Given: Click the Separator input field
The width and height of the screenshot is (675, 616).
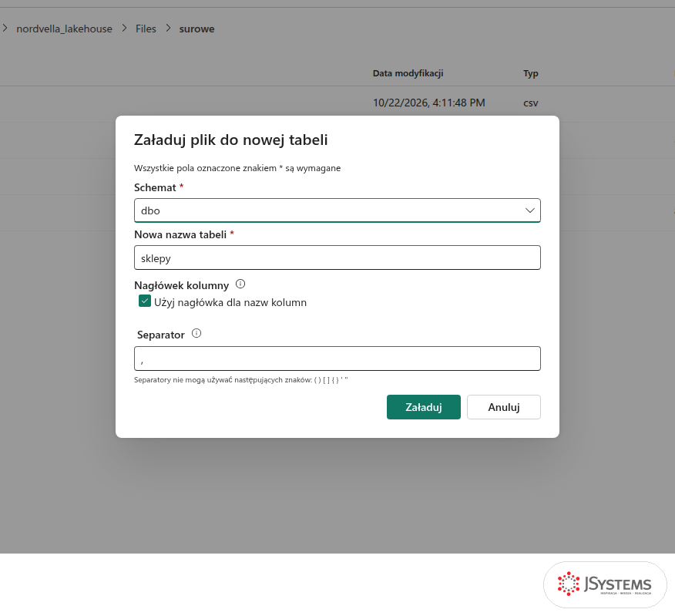Looking at the screenshot, I should pyautogui.click(x=337, y=358).
